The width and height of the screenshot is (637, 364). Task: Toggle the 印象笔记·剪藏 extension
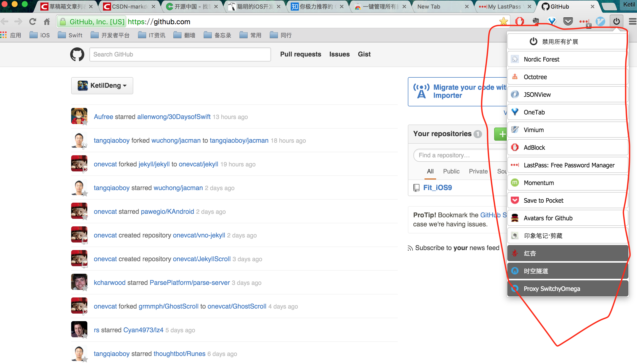567,236
